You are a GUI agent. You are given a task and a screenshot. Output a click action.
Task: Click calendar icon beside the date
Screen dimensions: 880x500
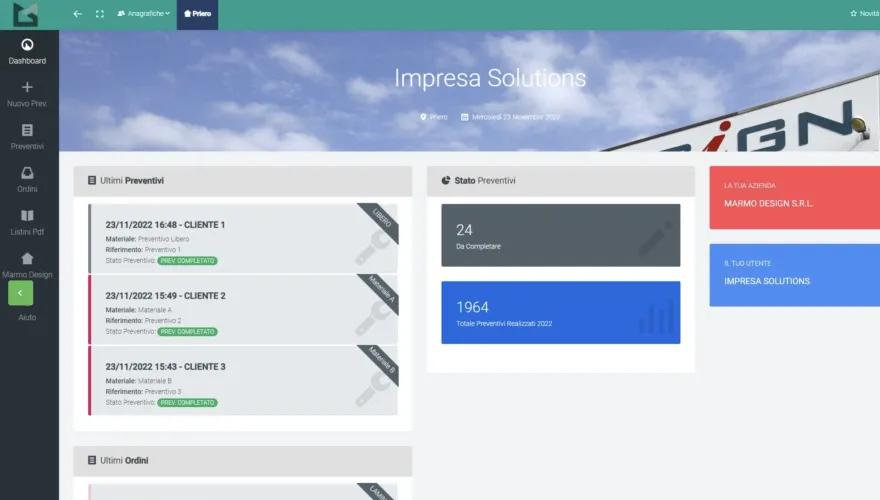click(465, 117)
